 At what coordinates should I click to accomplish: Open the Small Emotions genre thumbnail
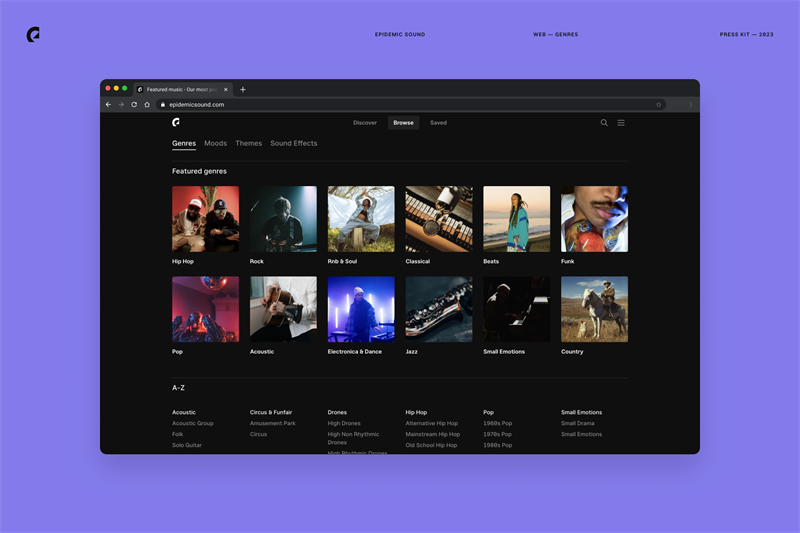(516, 309)
